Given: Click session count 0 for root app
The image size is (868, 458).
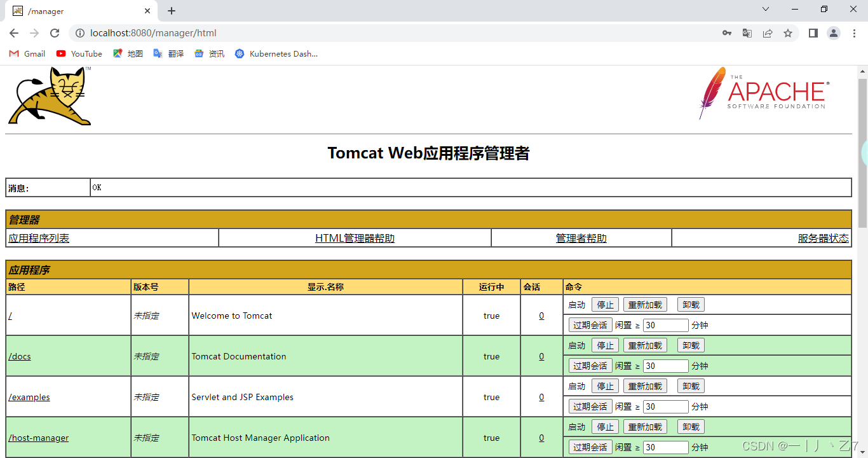Looking at the screenshot, I should (541, 316).
